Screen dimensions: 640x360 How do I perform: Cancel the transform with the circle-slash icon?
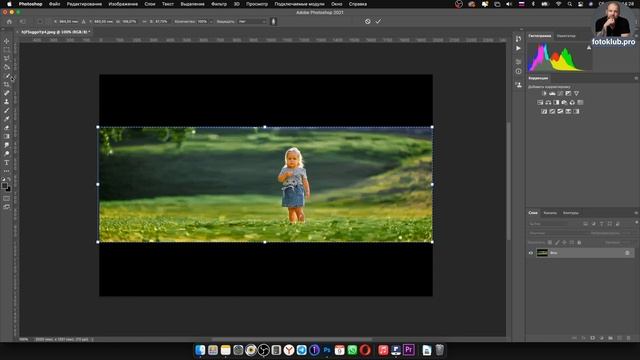(367, 21)
